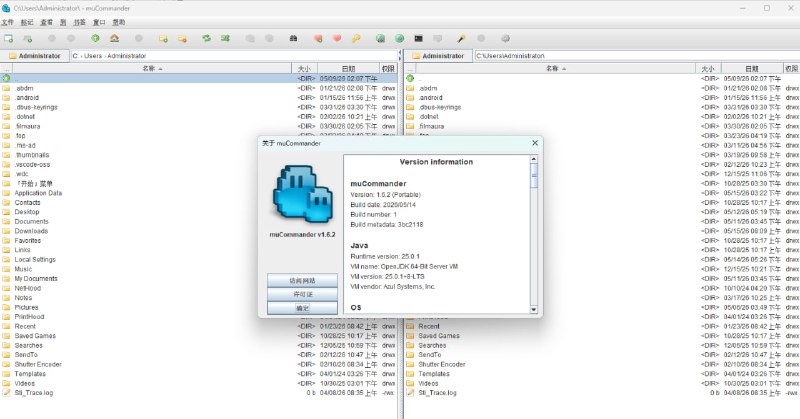The image size is (800, 419).
Task: Sort right pane by 权限 column
Action: (x=791, y=68)
